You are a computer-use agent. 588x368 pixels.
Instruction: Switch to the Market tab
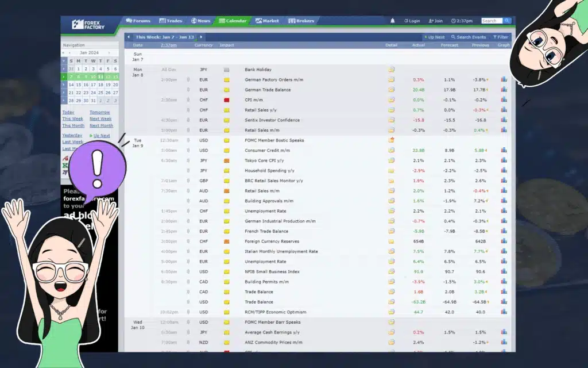point(267,21)
